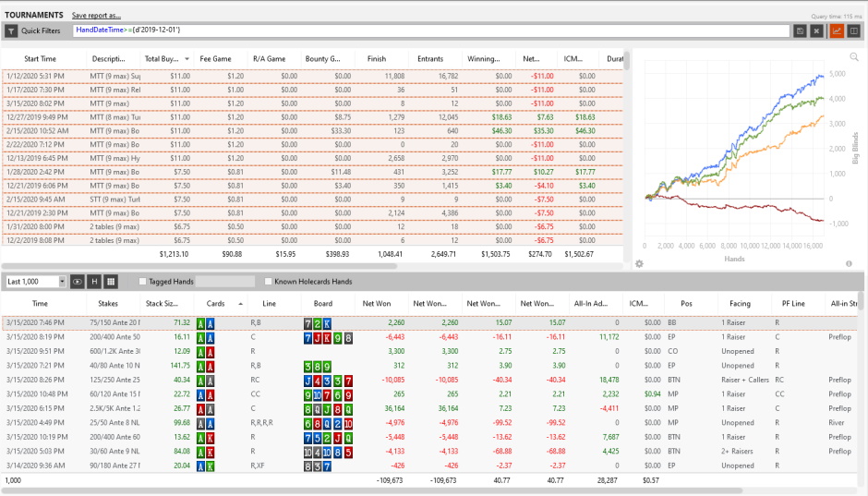Sort tournaments by the Start Time column
The image size is (868, 496).
point(40,59)
